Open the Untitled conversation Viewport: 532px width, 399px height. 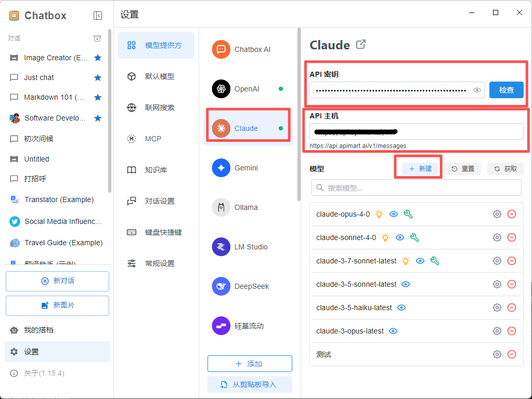click(56, 159)
